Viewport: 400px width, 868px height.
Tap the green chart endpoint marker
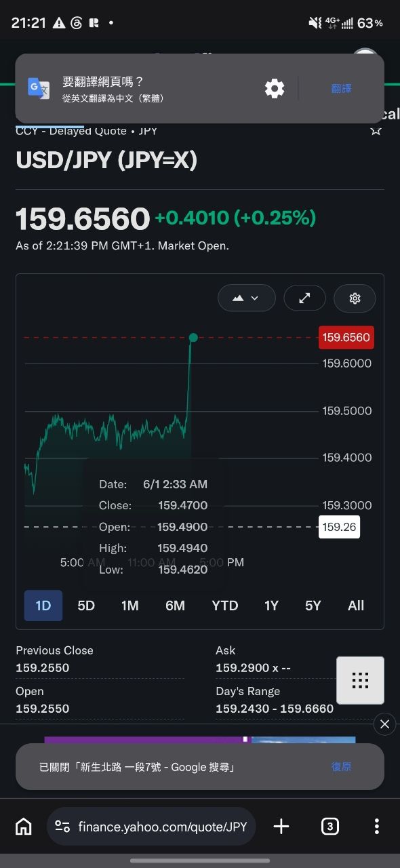(x=193, y=338)
